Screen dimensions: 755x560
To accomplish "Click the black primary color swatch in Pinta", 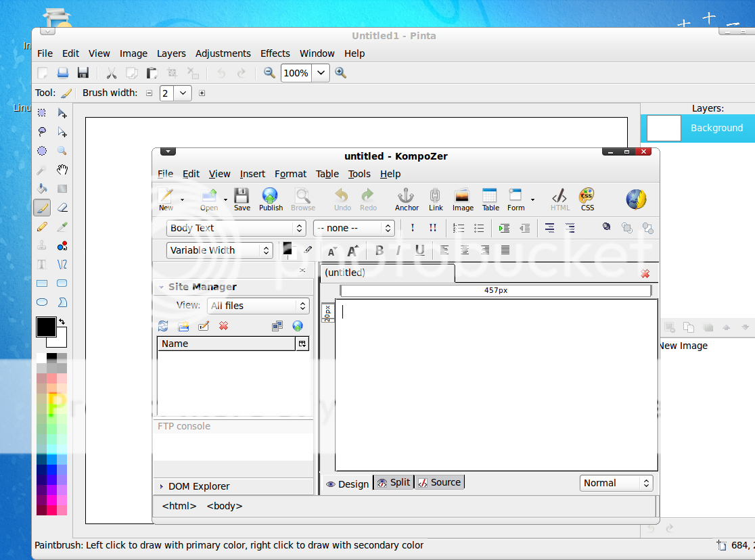I will point(46,327).
